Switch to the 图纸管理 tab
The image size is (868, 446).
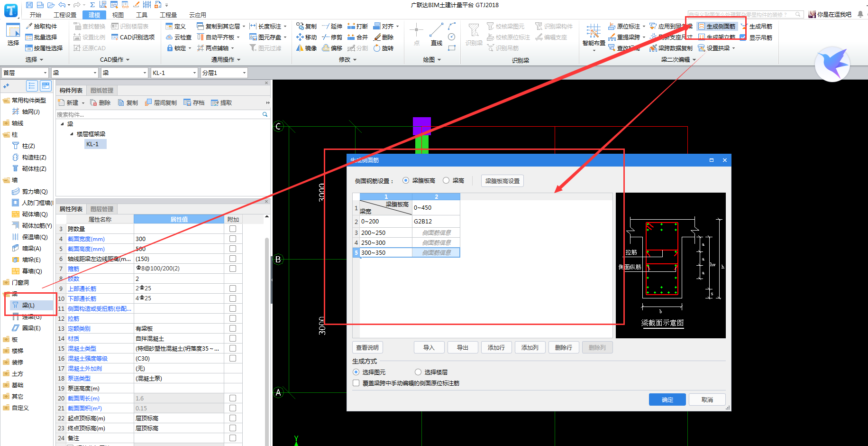(102, 90)
